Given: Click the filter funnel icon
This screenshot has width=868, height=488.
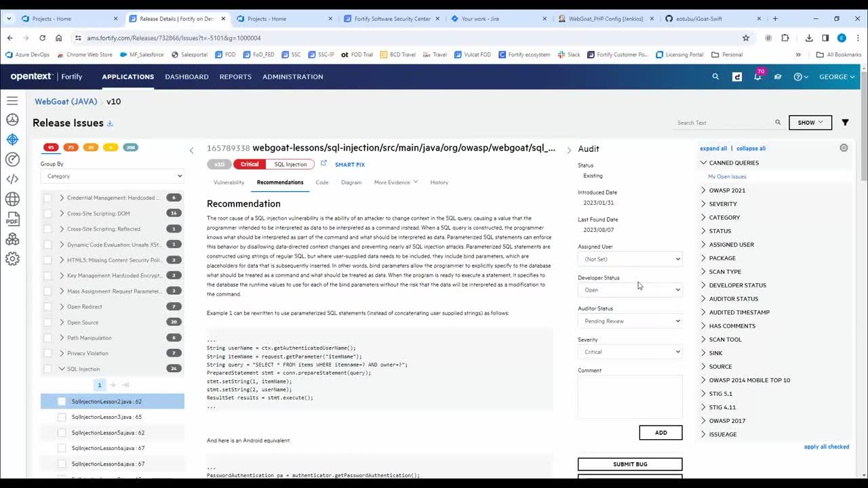Looking at the screenshot, I should tap(845, 123).
